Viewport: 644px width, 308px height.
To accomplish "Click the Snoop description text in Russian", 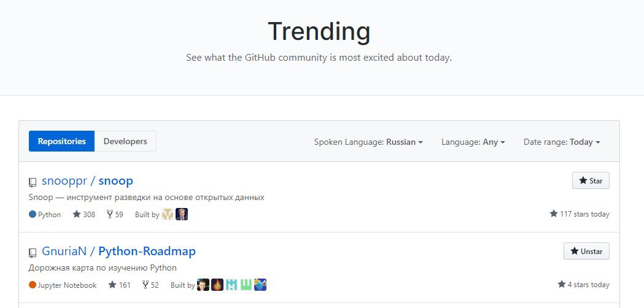I will pyautogui.click(x=146, y=198).
